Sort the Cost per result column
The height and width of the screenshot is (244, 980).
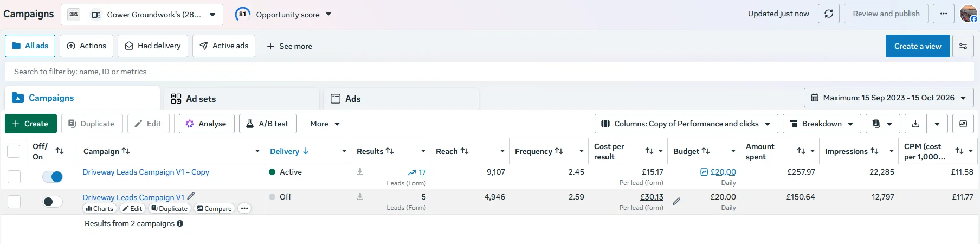click(649, 151)
